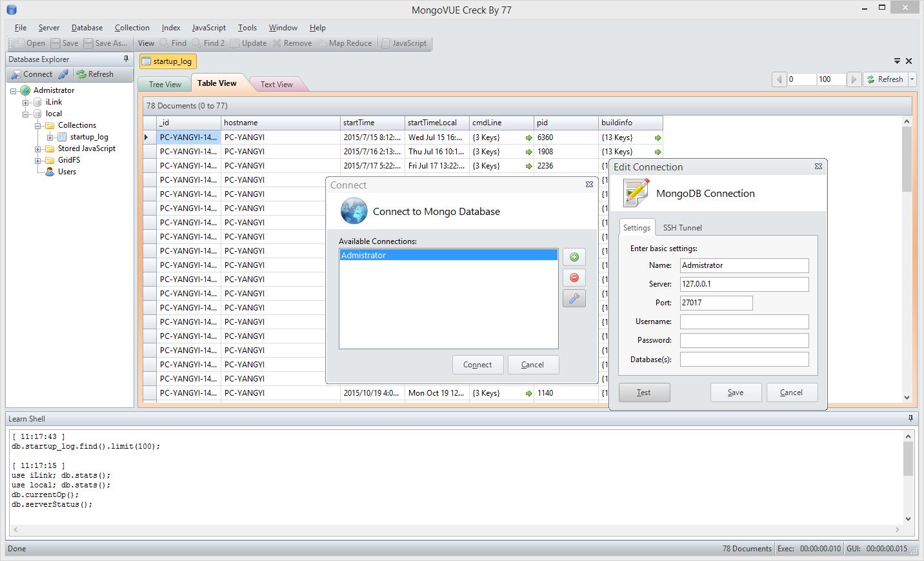Click the previous page arrow icon
This screenshot has width=924, height=561.
coord(779,79)
